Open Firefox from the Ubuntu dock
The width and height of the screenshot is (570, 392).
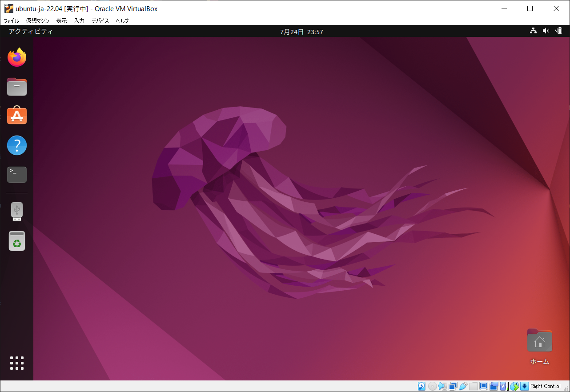tap(17, 57)
